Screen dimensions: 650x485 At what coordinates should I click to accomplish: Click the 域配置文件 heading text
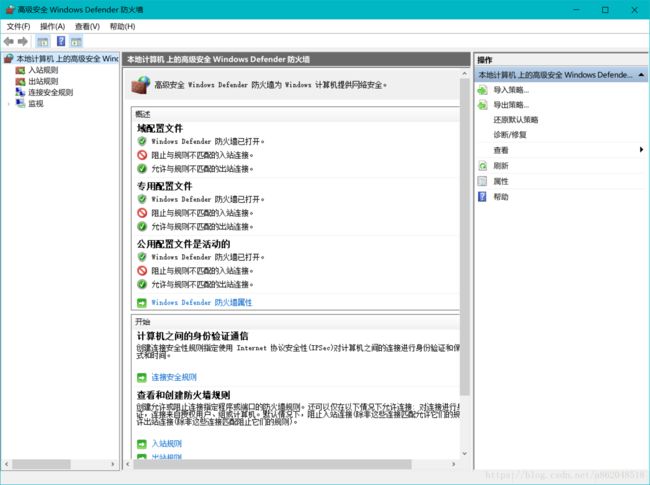(160, 128)
